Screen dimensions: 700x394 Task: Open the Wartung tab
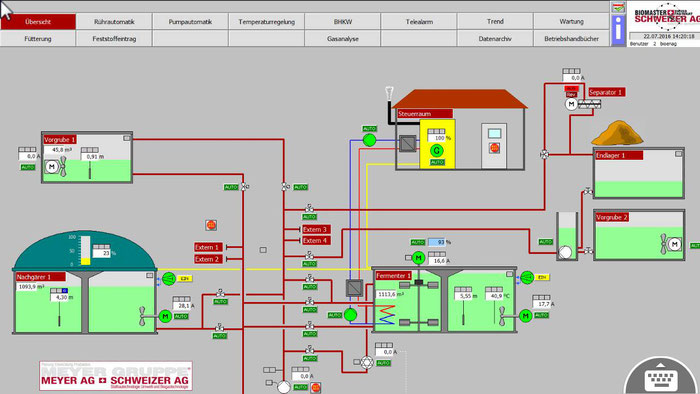tap(571, 21)
